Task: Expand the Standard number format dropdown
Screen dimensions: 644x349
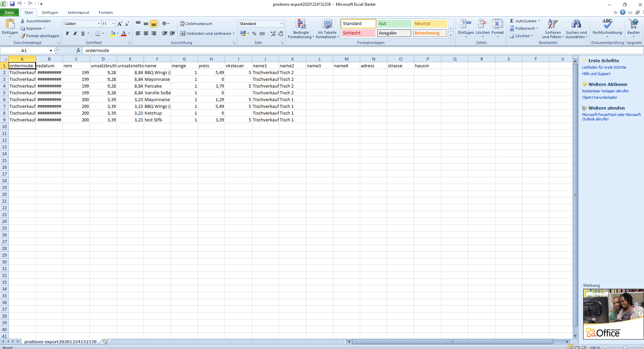Action: tap(281, 24)
